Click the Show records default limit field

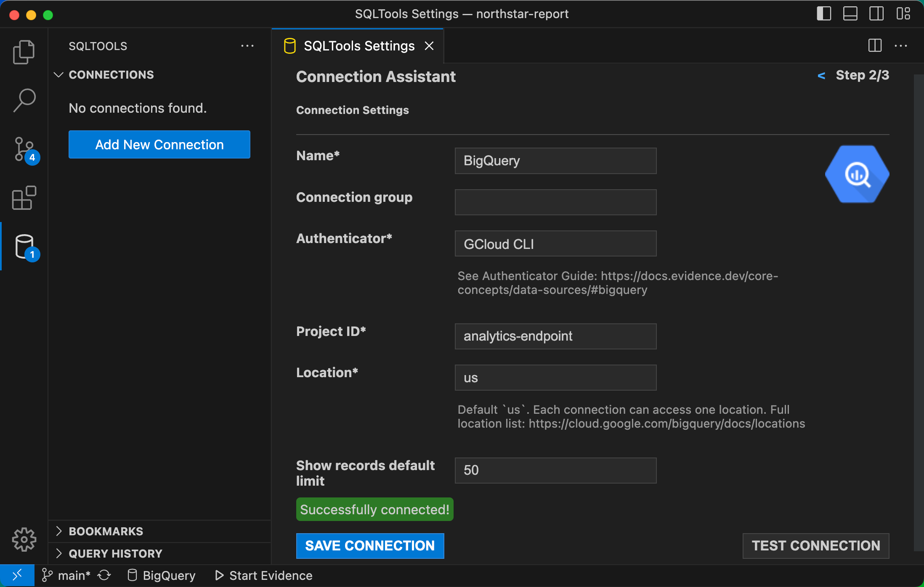(555, 470)
